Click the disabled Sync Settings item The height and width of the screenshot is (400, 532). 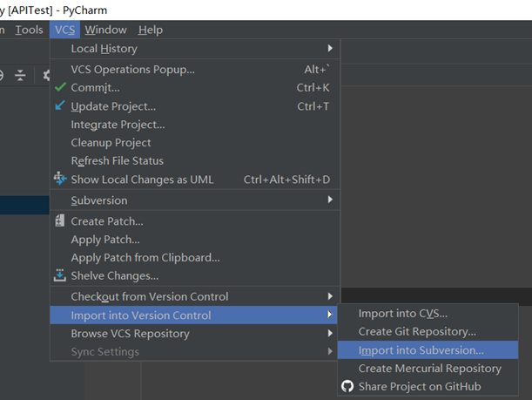[194, 352]
